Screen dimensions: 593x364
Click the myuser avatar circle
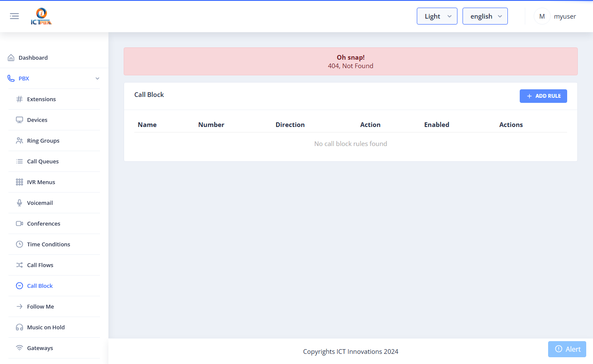click(542, 16)
